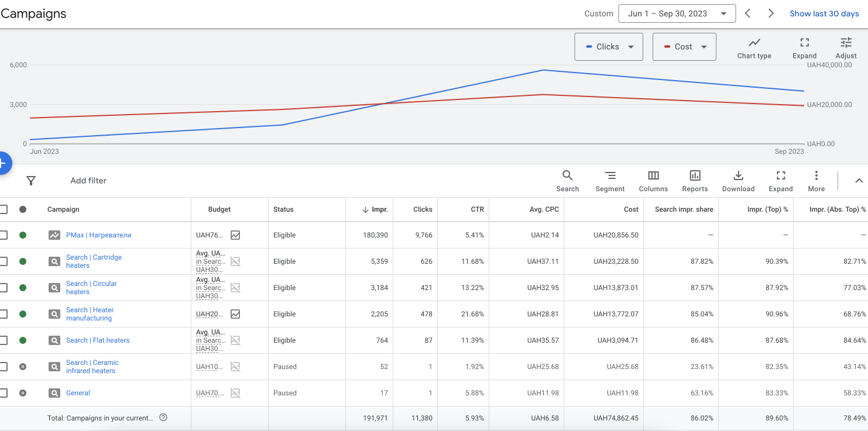The width and height of the screenshot is (868, 431).
Task: Download the campaigns table
Action: pos(738,181)
